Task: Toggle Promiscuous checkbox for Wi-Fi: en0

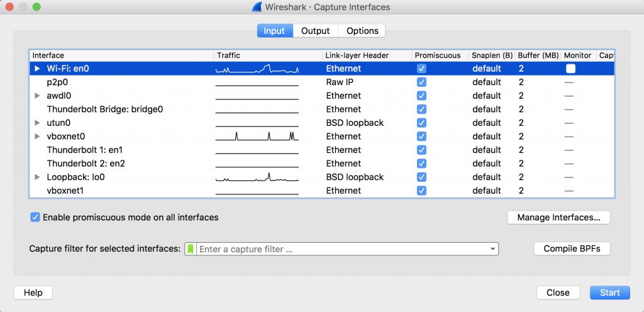Action: coord(421,69)
